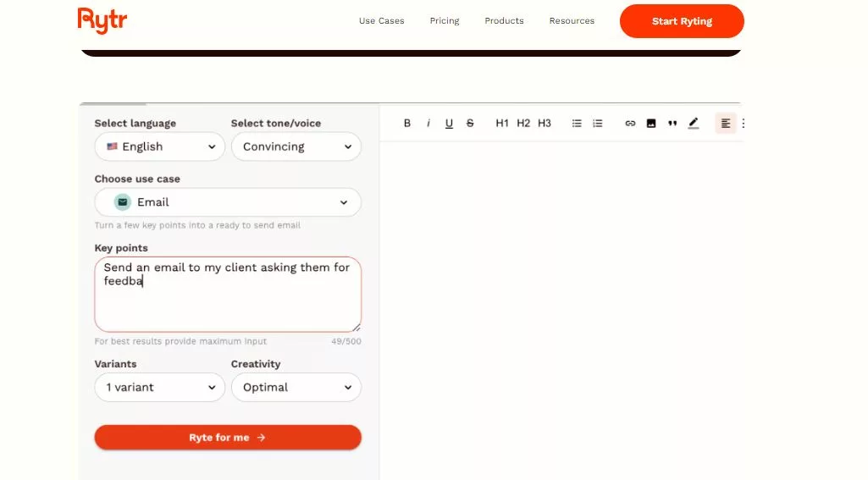Open the more options menu in the toolbar
This screenshot has width=868, height=480.
pos(743,123)
